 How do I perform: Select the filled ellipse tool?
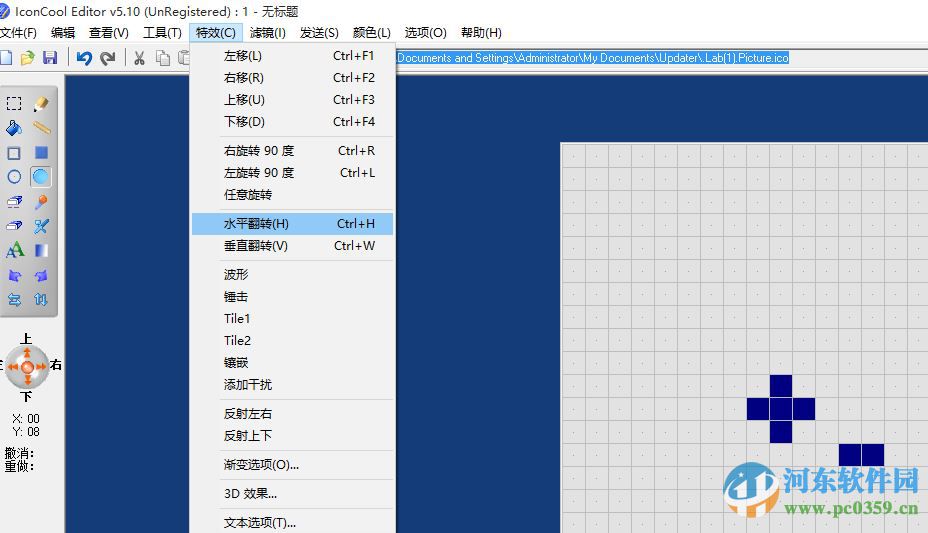[x=41, y=177]
